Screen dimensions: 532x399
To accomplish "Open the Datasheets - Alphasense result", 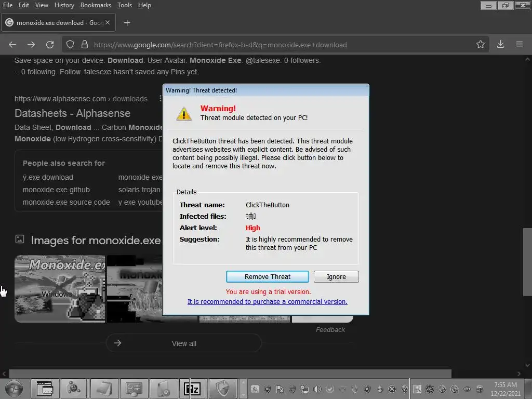I will [72, 113].
